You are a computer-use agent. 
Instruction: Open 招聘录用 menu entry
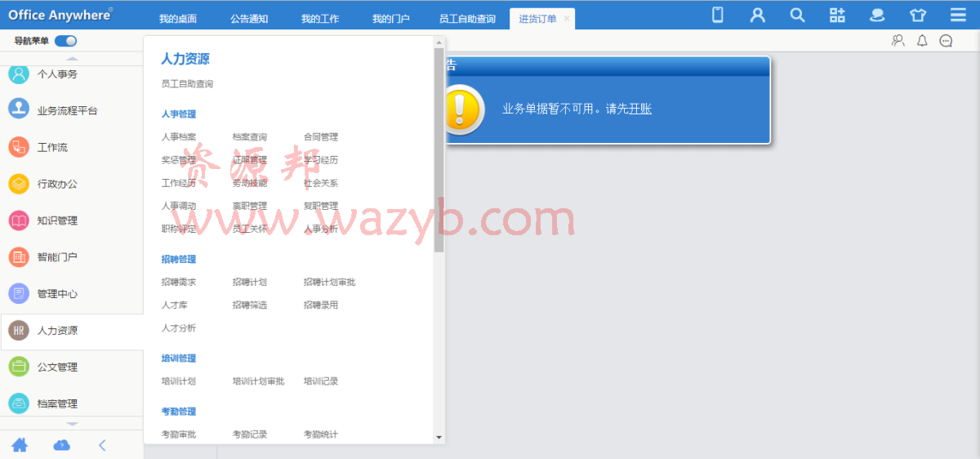(321, 305)
